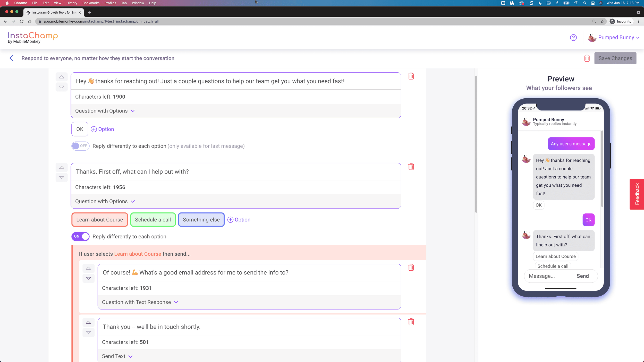Select the 'Learn about Course' red option chip
644x362 pixels.
tap(99, 220)
